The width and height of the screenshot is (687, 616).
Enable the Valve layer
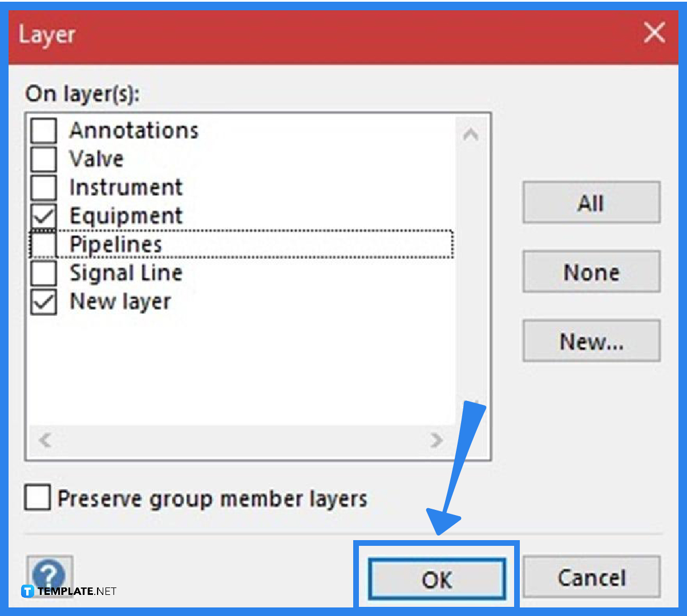click(43, 159)
